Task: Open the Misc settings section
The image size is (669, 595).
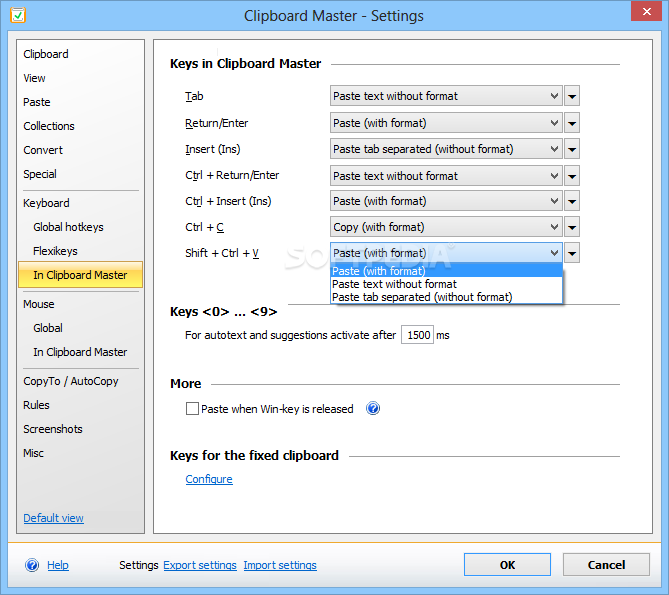Action: pos(33,453)
